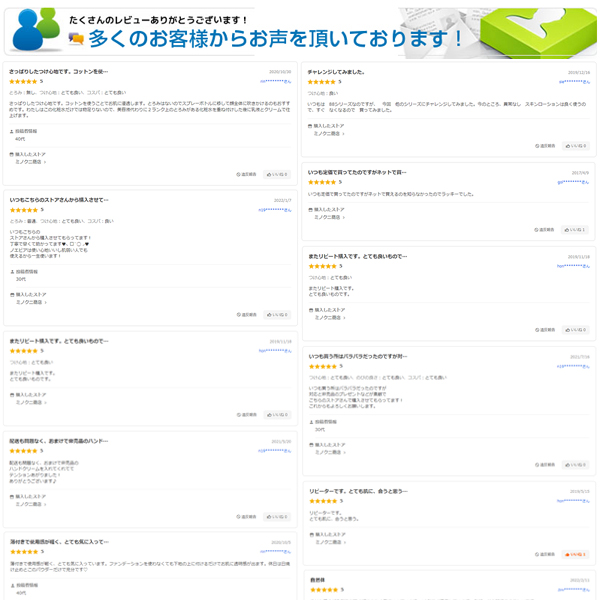Image resolution: width=600 pixels, height=600 pixels.
Task: Open the reviewer name link on チャレンジしてみました review
Action: 573,81
